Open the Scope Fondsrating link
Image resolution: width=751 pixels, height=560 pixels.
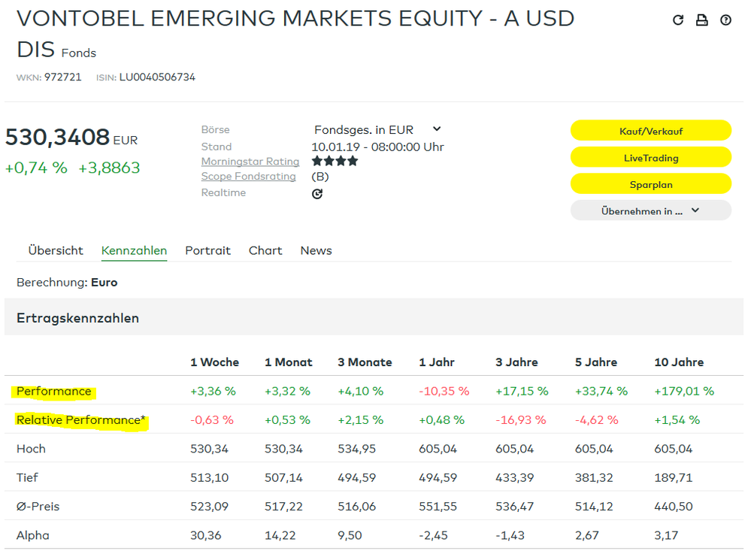coord(248,177)
